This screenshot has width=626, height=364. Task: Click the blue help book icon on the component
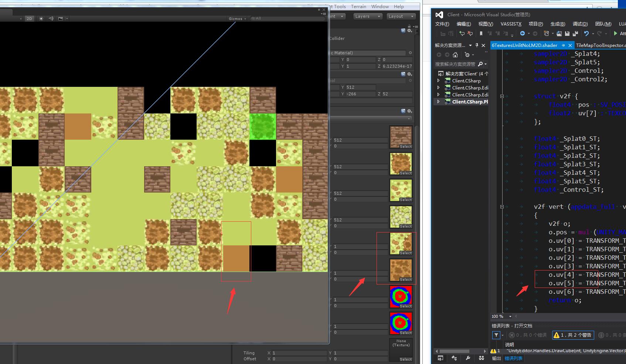click(x=403, y=31)
